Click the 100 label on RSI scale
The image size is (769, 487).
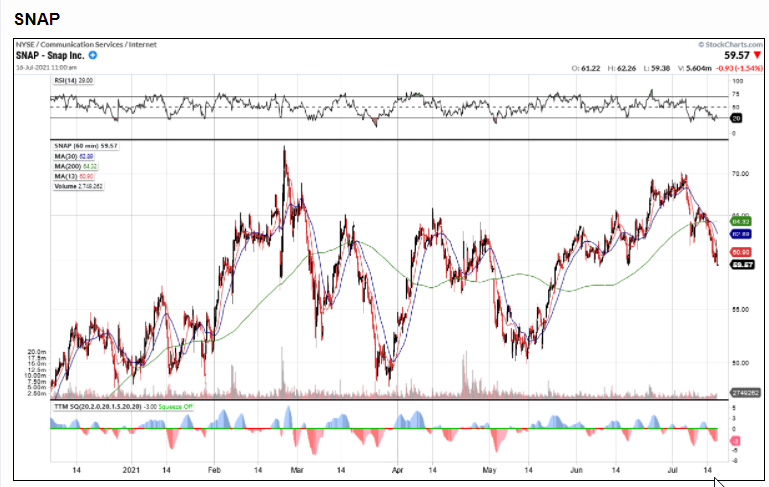738,81
